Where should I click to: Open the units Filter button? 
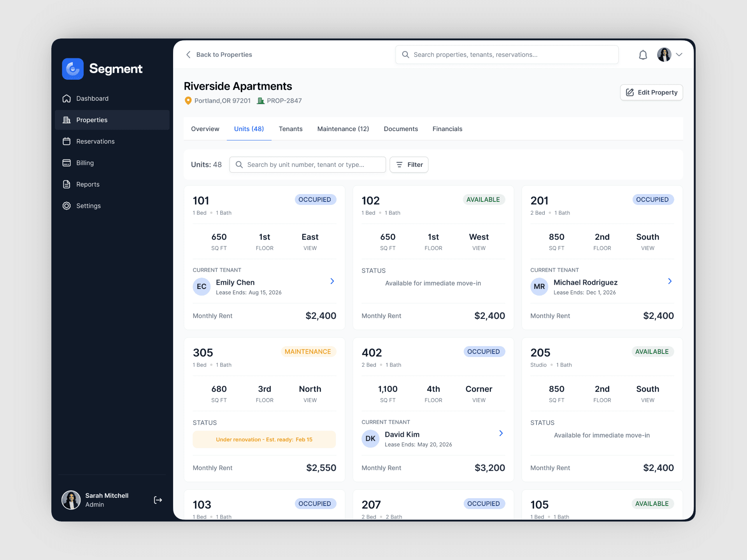tap(409, 165)
